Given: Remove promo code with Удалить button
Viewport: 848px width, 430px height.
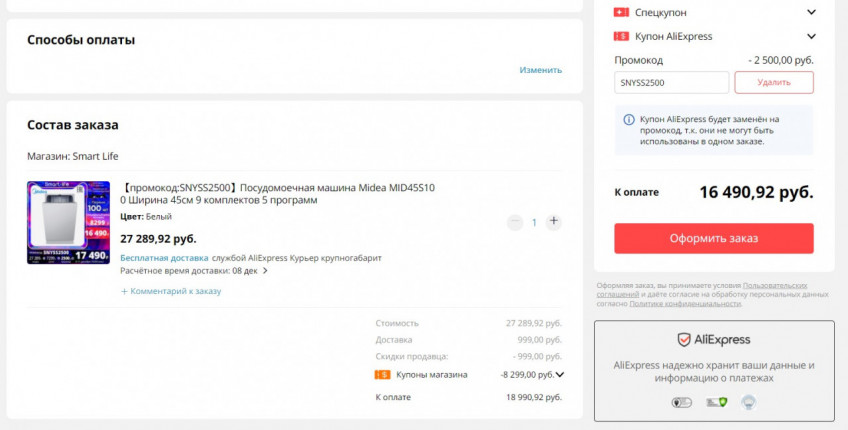Looking at the screenshot, I should pos(773,82).
